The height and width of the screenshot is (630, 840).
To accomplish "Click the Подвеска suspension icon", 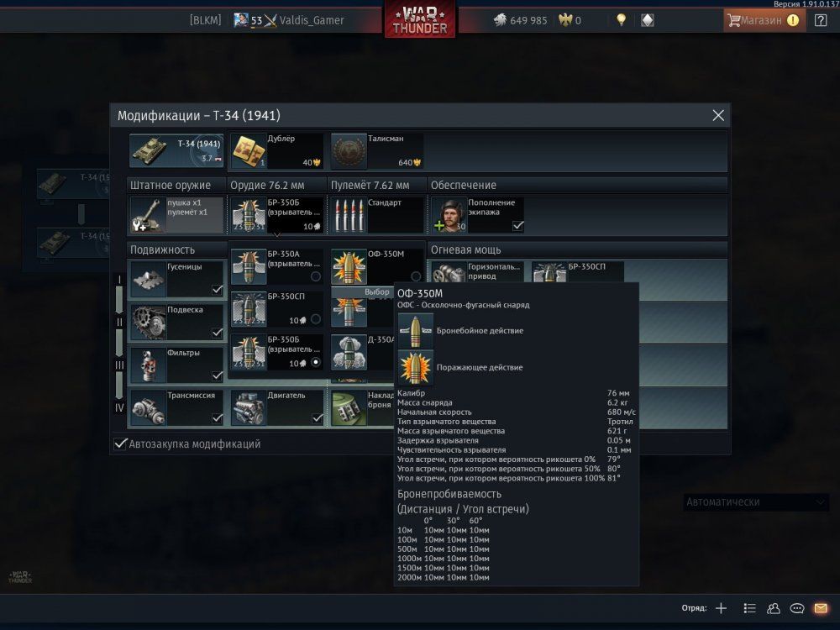I will tap(147, 322).
